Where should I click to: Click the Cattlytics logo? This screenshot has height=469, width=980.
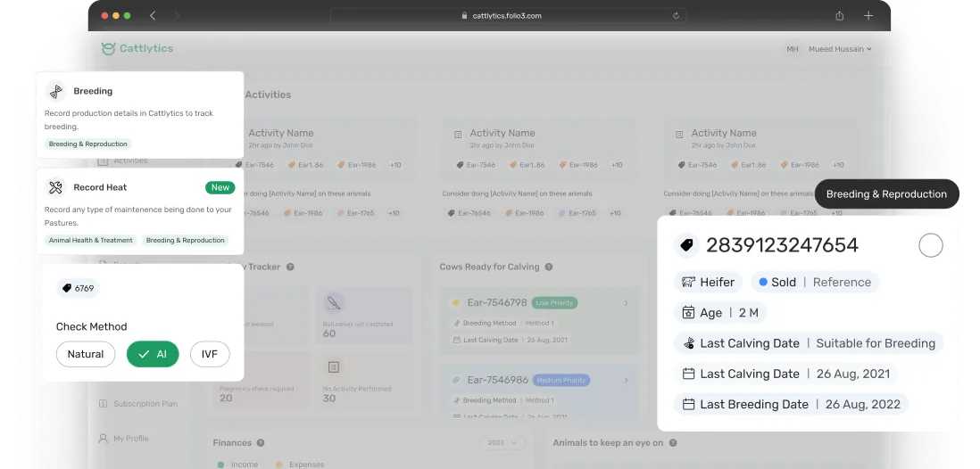tap(137, 49)
